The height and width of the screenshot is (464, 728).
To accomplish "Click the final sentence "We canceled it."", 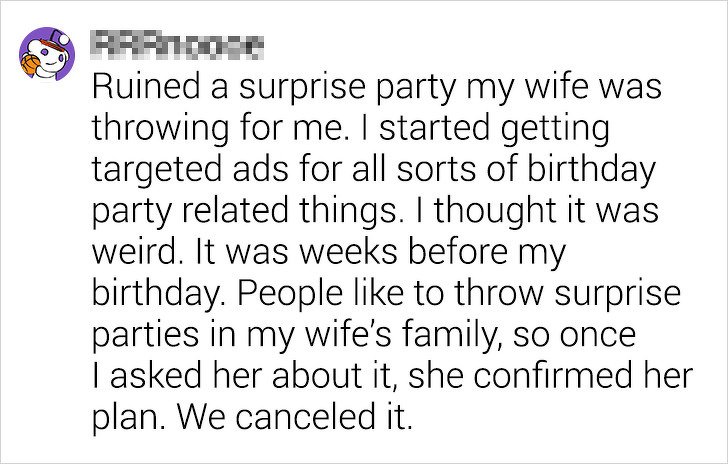I will click(x=293, y=417).
